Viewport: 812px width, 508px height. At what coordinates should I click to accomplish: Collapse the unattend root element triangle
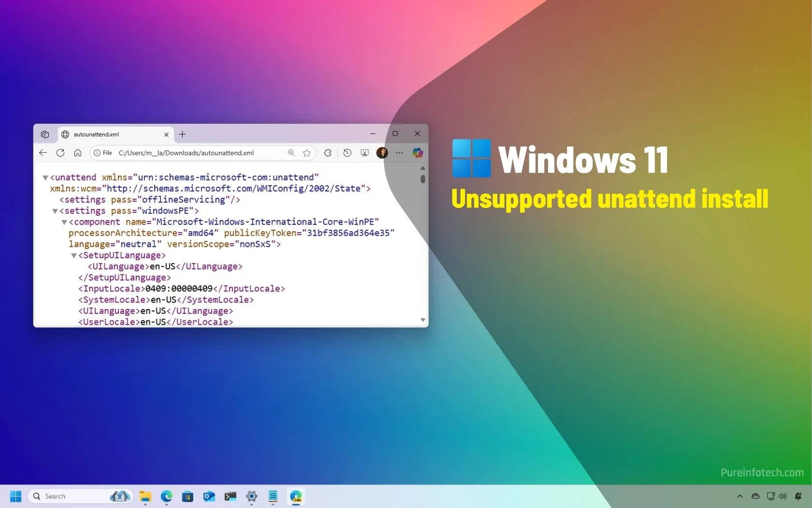click(45, 177)
